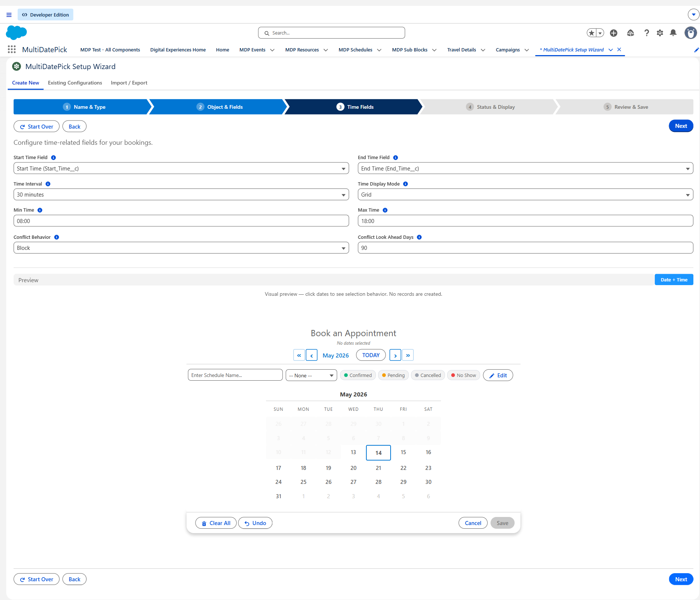Close the MultiDatePick Setup Wizard tab

619,49
